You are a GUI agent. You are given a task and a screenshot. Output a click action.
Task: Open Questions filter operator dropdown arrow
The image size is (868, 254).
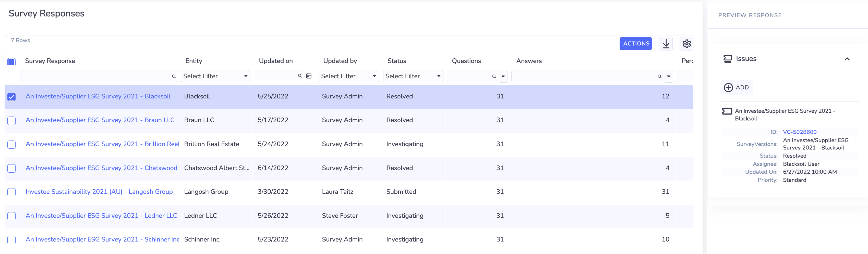click(503, 76)
